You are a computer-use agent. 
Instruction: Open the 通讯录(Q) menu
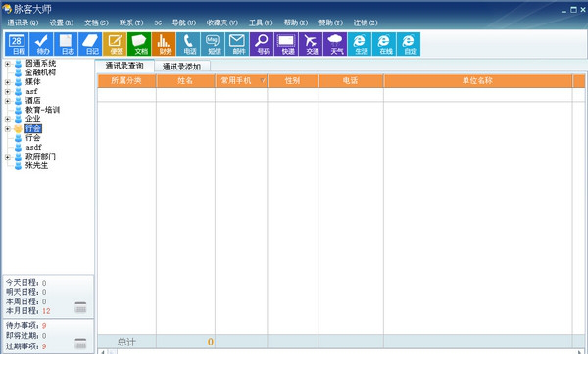tap(23, 23)
